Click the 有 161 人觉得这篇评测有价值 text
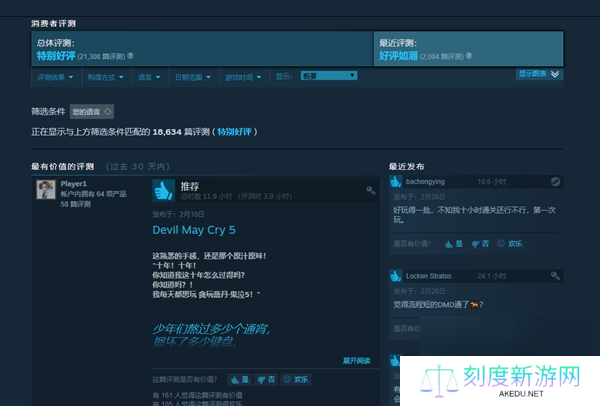The image size is (600, 406). coord(197,395)
